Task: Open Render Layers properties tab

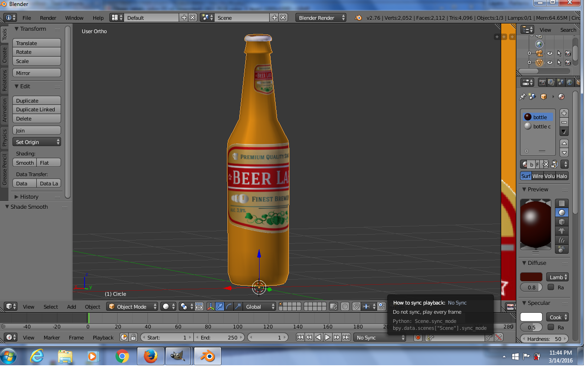Action: [x=551, y=82]
